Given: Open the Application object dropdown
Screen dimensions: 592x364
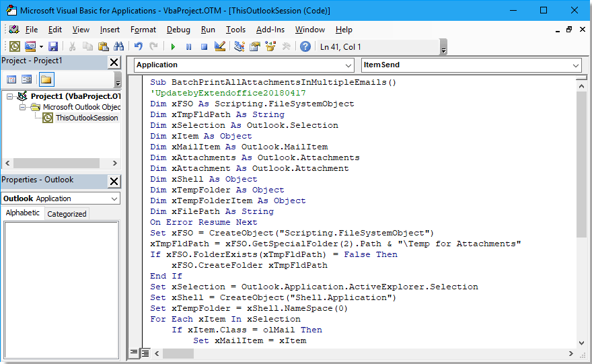Looking at the screenshot, I should pos(348,65).
